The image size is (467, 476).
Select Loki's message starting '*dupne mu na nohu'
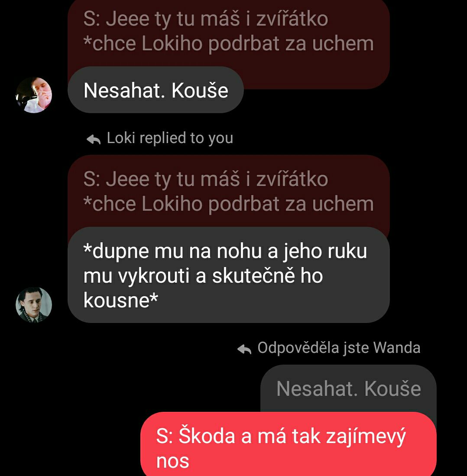pyautogui.click(x=228, y=275)
